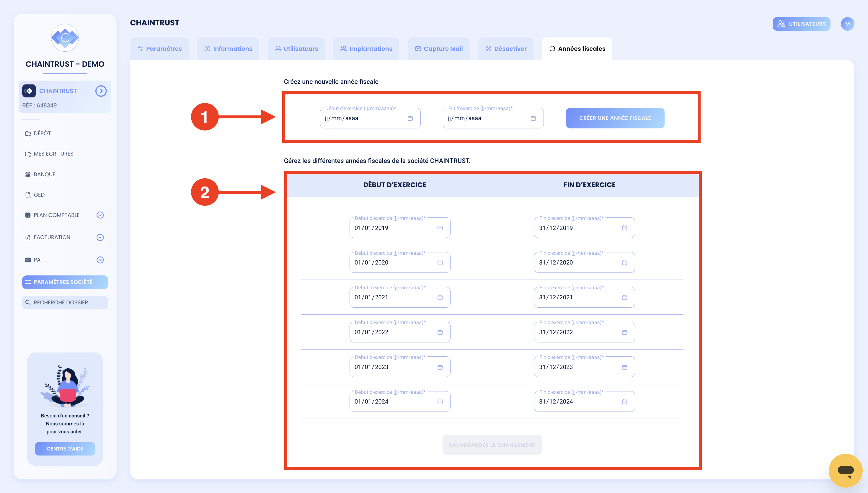This screenshot has width=868, height=493.
Task: Open GED document section
Action: [x=35, y=195]
